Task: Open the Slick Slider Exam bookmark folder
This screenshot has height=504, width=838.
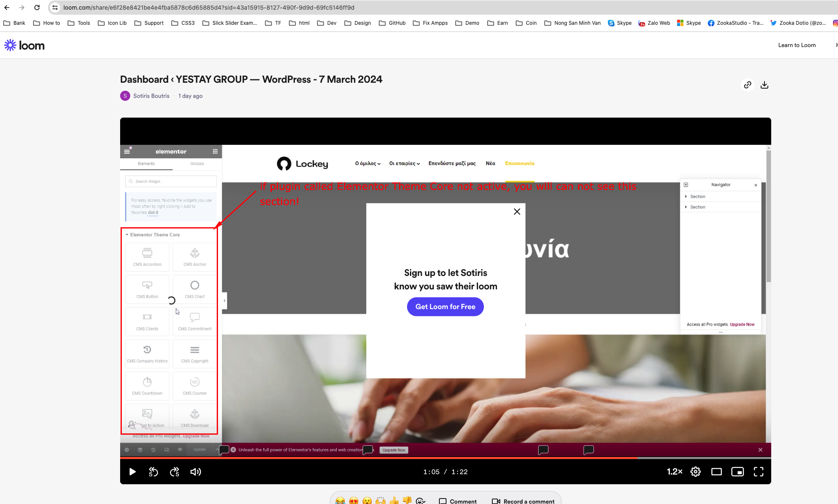Action: 230,23
